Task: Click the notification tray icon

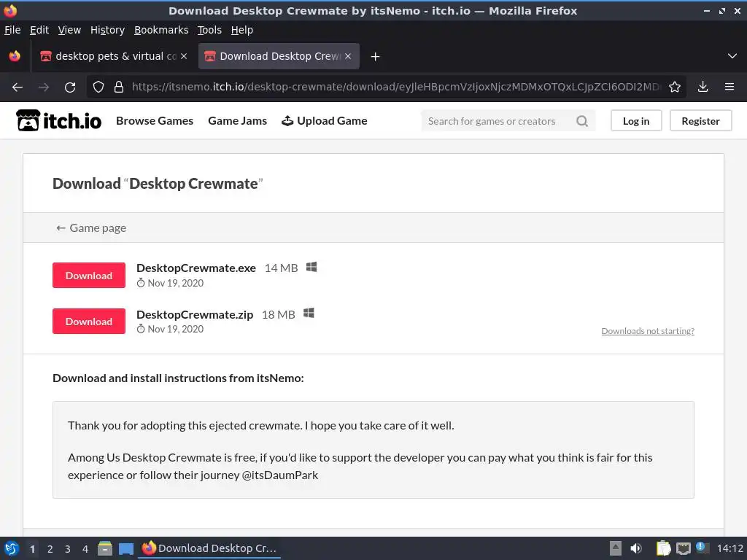Action: (x=701, y=548)
